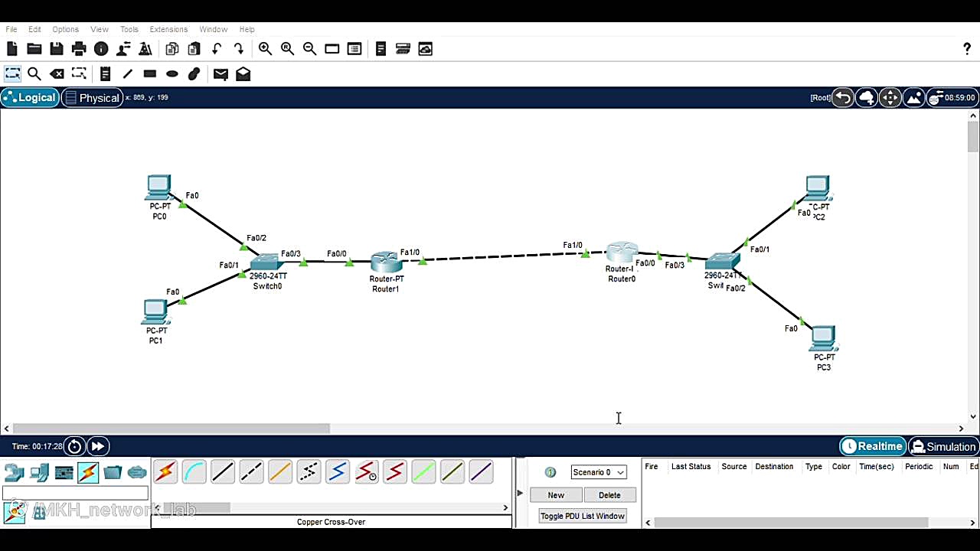Image resolution: width=980 pixels, height=551 pixels.
Task: Create a new file from the toolbar
Action: 12,49
